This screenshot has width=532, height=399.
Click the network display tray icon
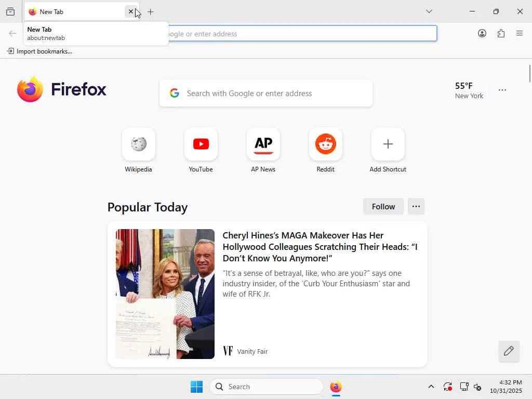click(464, 387)
